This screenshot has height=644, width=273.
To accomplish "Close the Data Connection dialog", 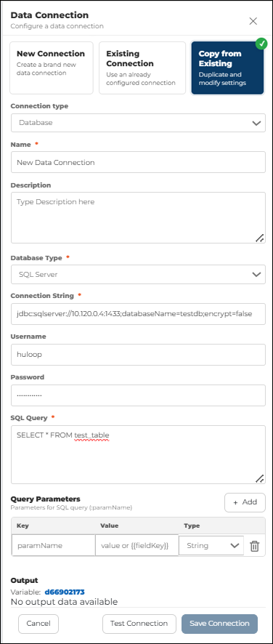I will tap(253, 21).
